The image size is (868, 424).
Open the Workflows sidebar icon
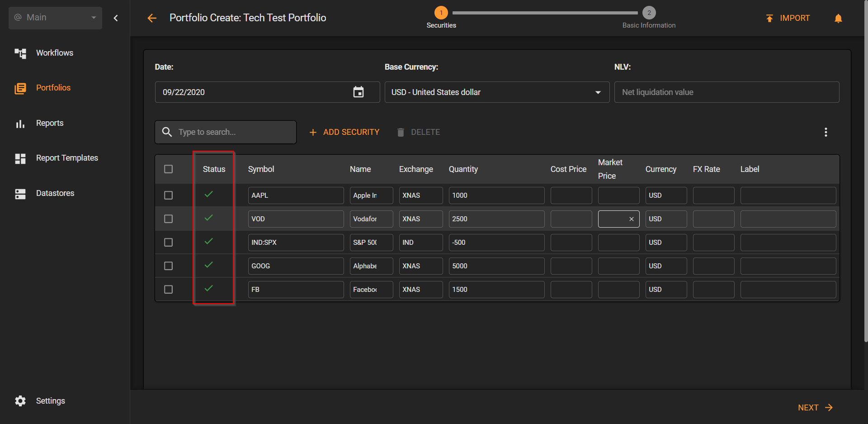[x=20, y=53]
